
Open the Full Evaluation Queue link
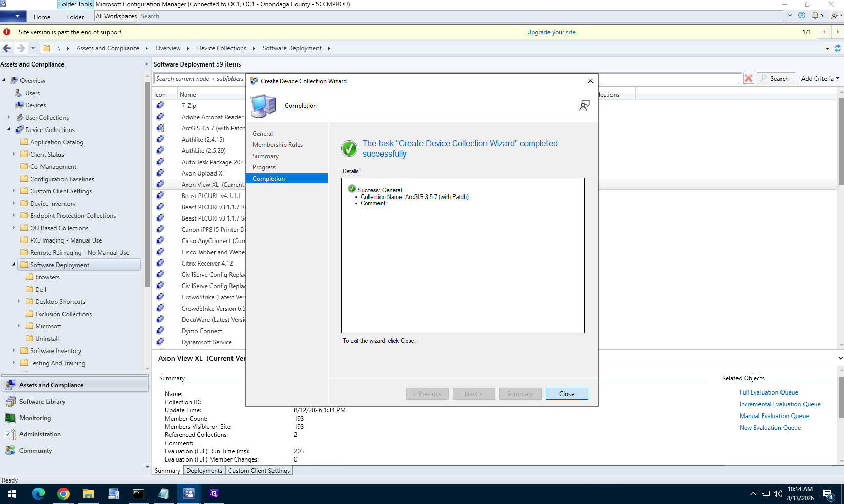769,392
